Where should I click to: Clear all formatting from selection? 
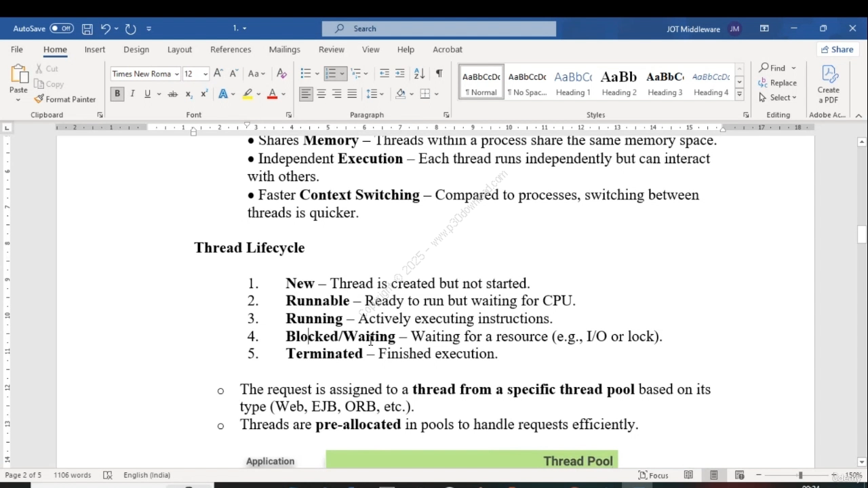[282, 73]
